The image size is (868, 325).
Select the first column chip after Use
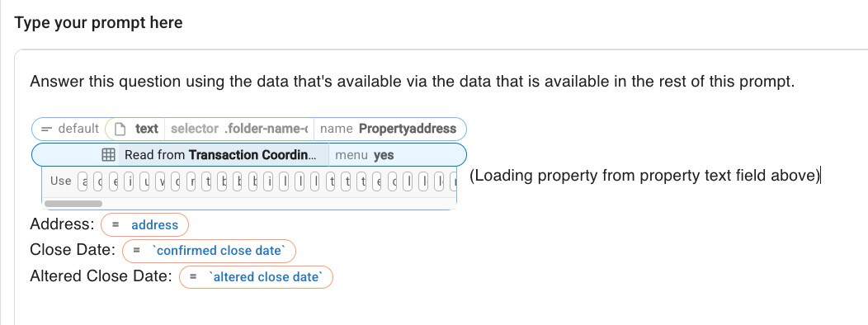(83, 181)
